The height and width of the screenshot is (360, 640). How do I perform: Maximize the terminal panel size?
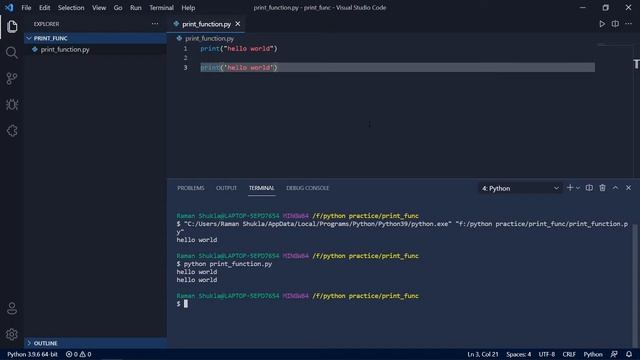pyautogui.click(x=615, y=188)
